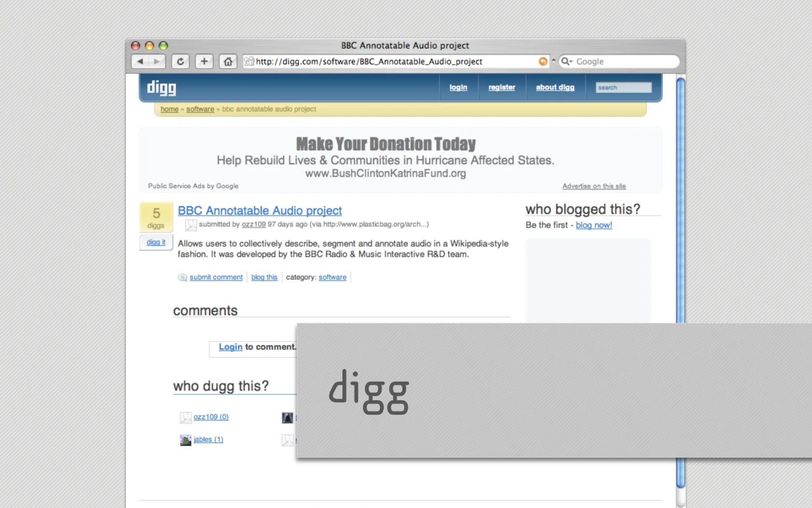Click the dark avatar in the second digger column

point(288,418)
